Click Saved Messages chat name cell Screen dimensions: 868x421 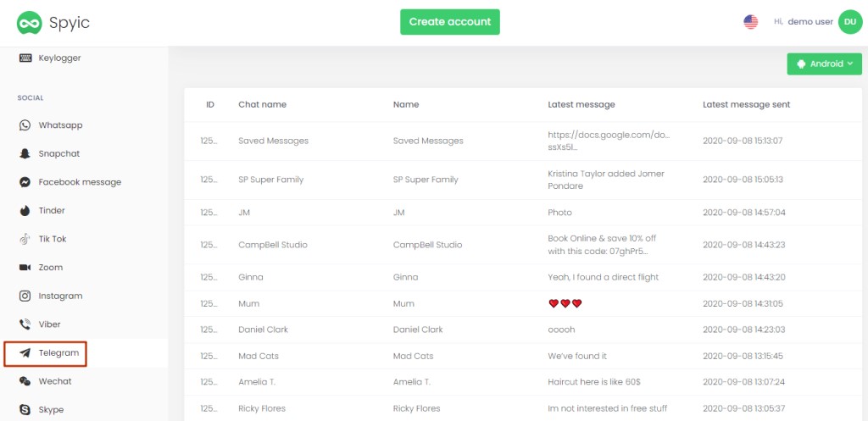(x=274, y=141)
